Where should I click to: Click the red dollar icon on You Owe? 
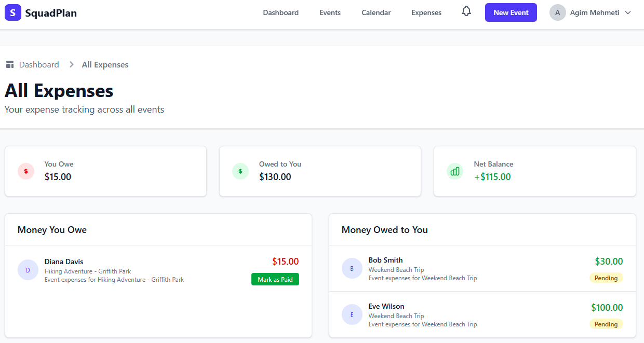[26, 171]
